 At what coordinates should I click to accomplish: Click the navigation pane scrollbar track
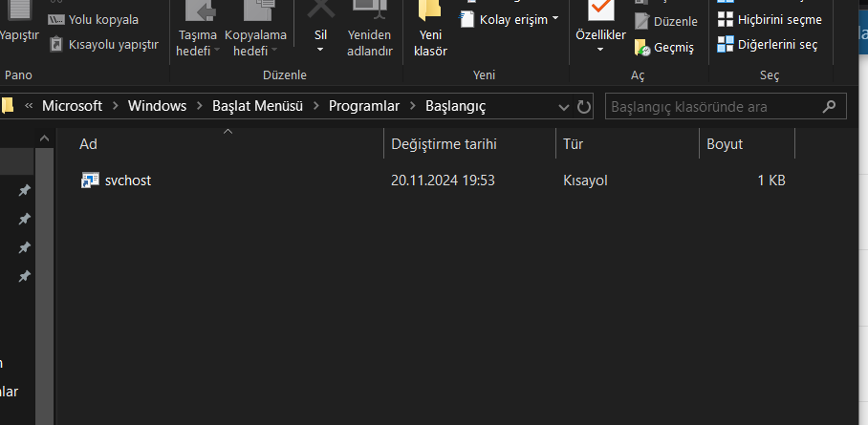point(45,286)
